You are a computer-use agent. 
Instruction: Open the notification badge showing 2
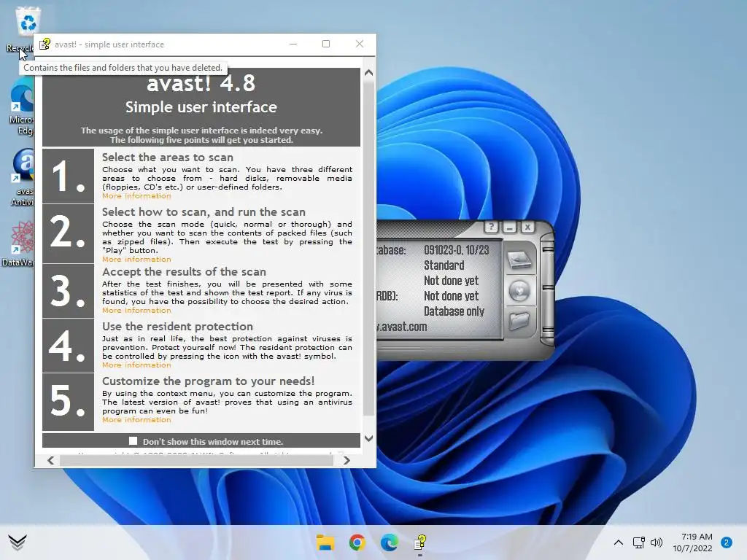point(727,542)
